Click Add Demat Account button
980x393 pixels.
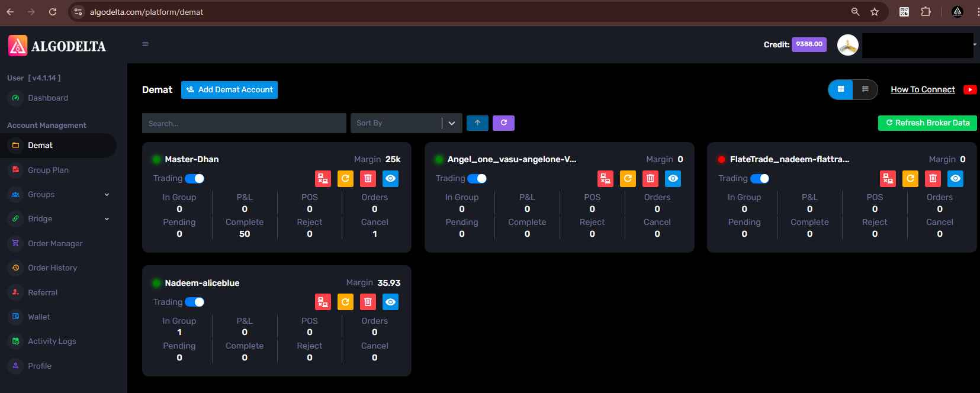click(229, 90)
